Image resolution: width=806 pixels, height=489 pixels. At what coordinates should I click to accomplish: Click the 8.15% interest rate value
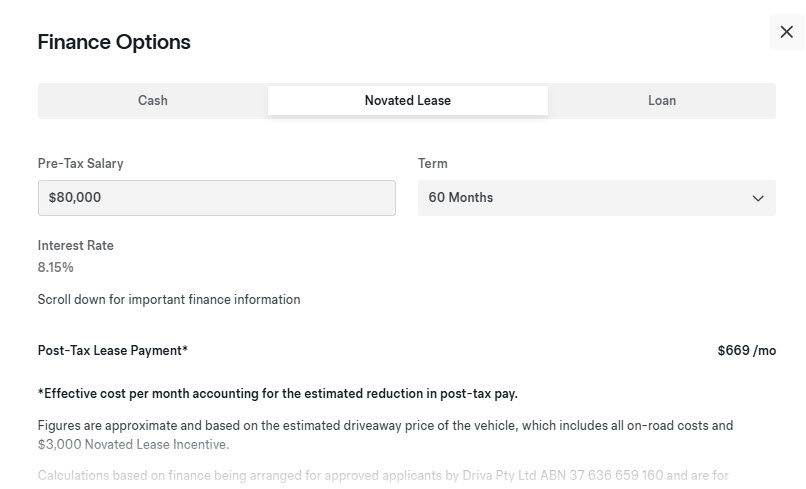tap(56, 267)
